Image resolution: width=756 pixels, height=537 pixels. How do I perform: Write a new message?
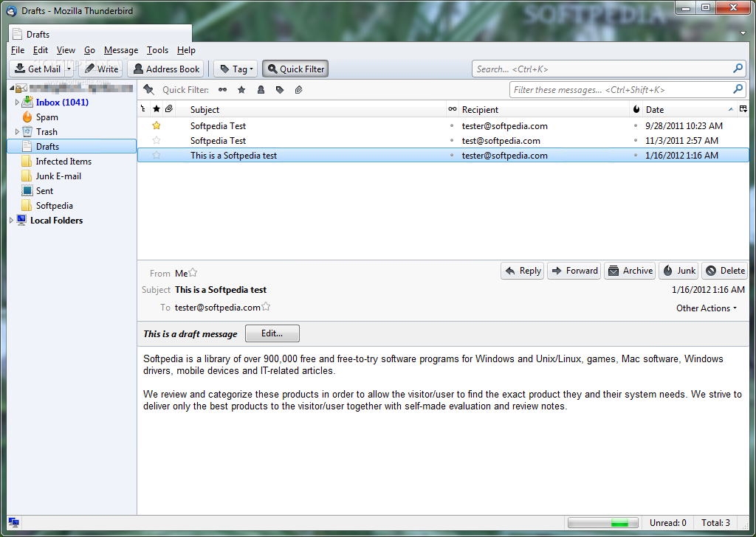click(100, 69)
